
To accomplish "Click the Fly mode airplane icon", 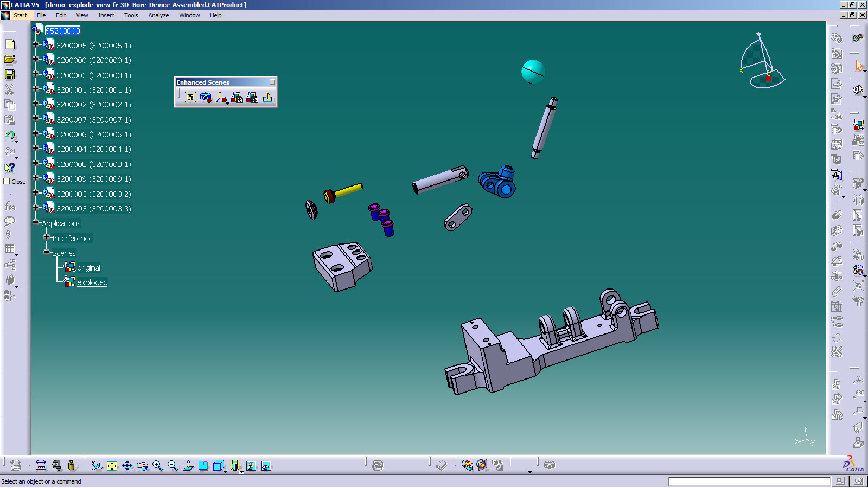I will click(x=97, y=466).
